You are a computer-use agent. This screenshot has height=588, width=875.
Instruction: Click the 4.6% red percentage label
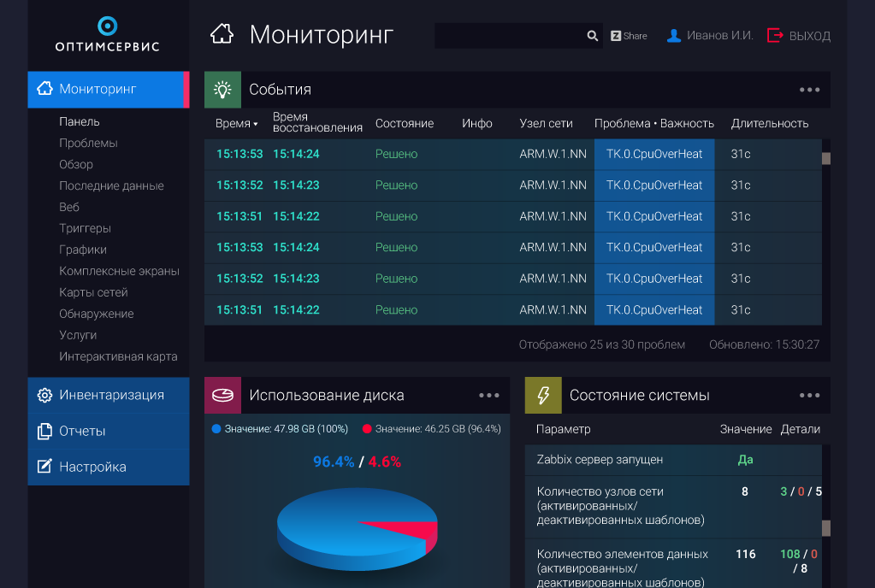click(x=385, y=462)
